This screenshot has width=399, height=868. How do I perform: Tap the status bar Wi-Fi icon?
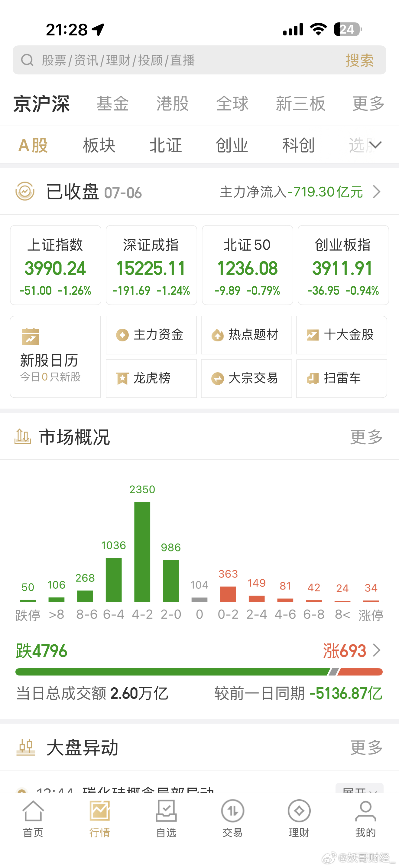(x=319, y=29)
